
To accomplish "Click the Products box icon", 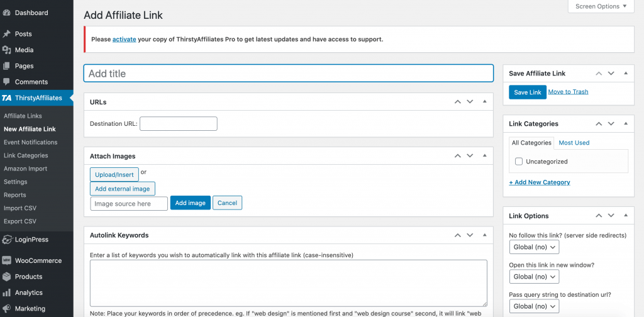I will [x=6, y=277].
